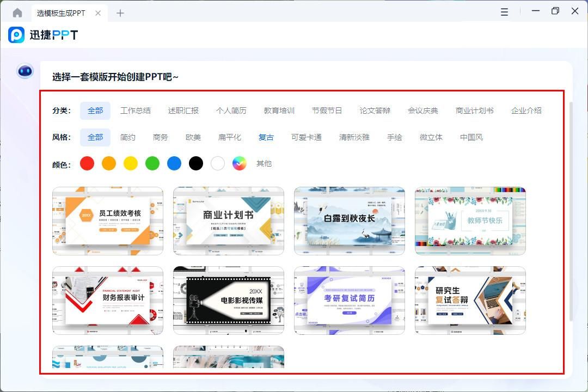
Task: Minimize the application window
Action: tap(536, 11)
